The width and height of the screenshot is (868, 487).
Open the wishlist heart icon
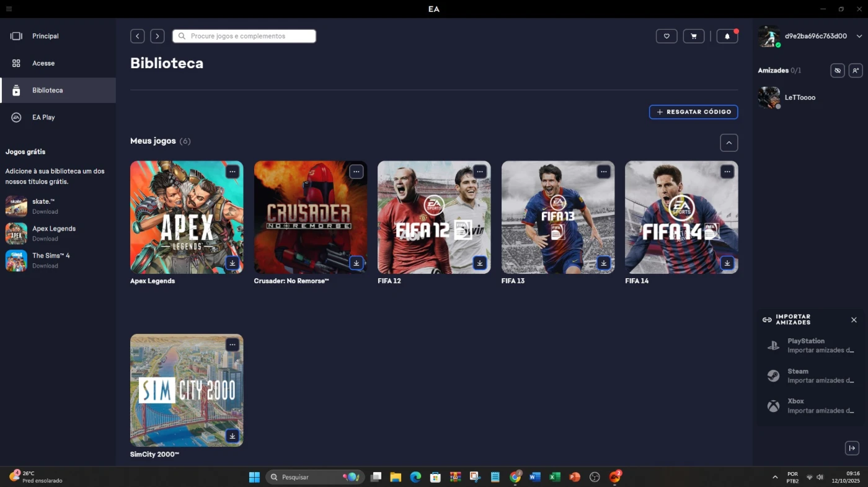tap(666, 37)
